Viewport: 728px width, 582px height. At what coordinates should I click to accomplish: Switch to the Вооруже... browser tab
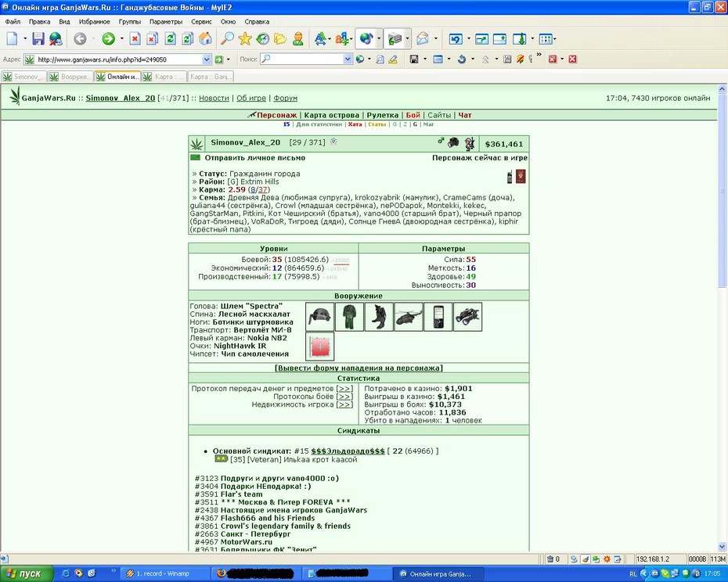71,77
